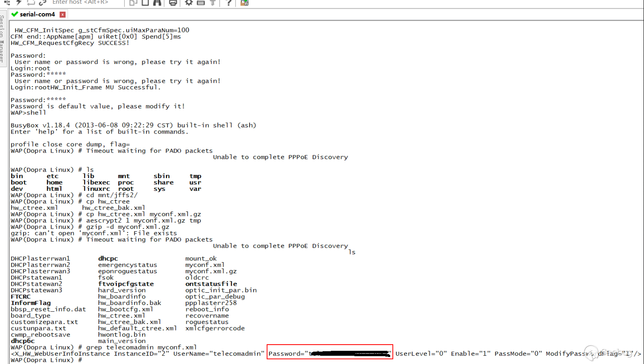Click 'myconf.xml.gz' in the directory listing
Screen dimensions: 644x364
point(211,271)
